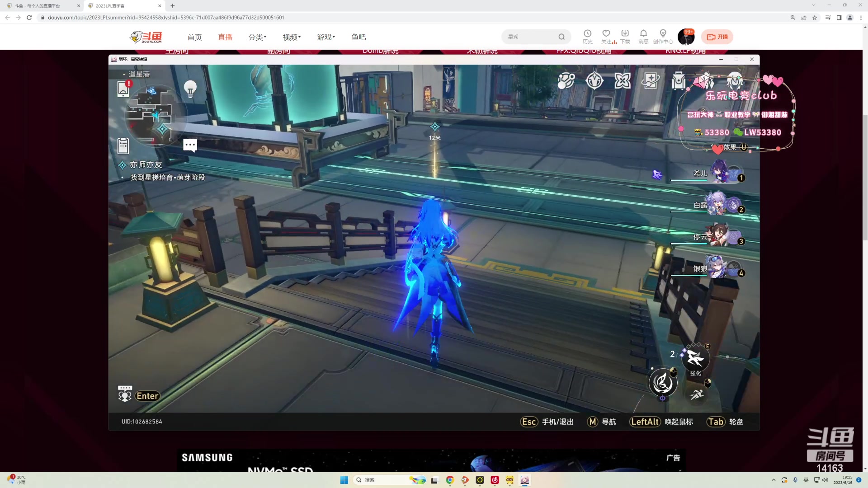Open the 创作中心 lightbulb icon

[x=663, y=34]
